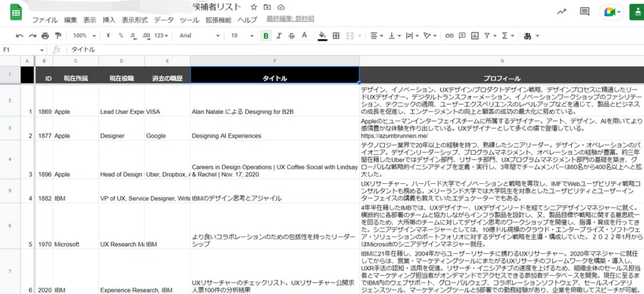This screenshot has height=294, width=644.
Task: Open 挿入 menu
Action: click(x=109, y=20)
